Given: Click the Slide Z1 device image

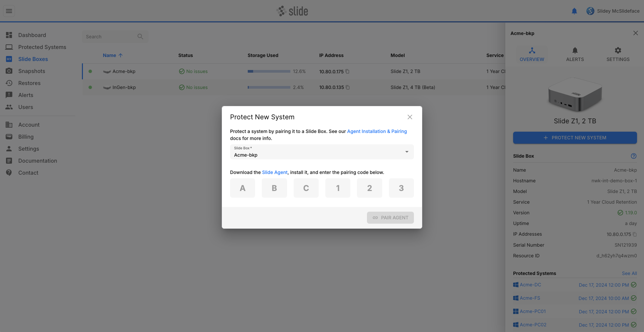Looking at the screenshot, I should tap(575, 95).
